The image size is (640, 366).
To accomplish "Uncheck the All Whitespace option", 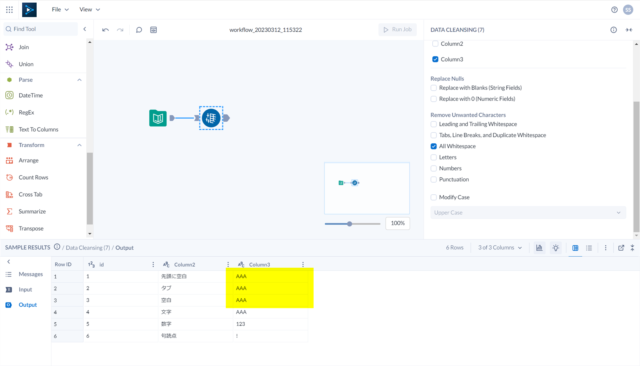I will pyautogui.click(x=433, y=146).
